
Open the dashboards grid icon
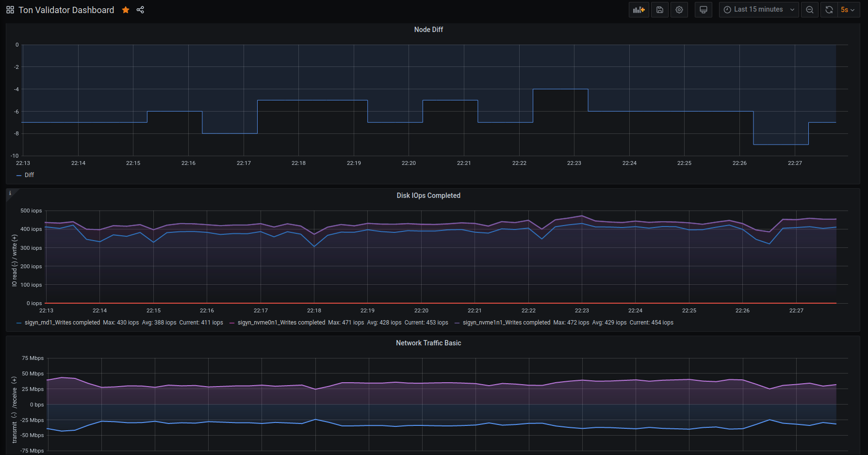tap(10, 10)
